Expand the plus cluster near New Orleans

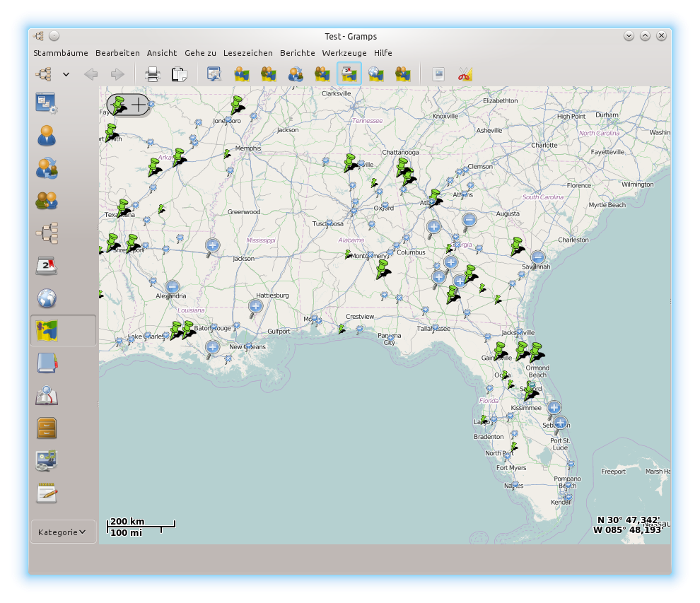(x=213, y=347)
